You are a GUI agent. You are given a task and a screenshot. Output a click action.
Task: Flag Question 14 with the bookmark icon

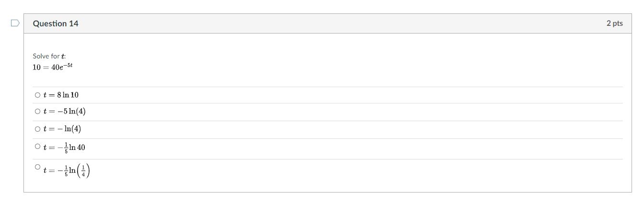tap(15, 23)
